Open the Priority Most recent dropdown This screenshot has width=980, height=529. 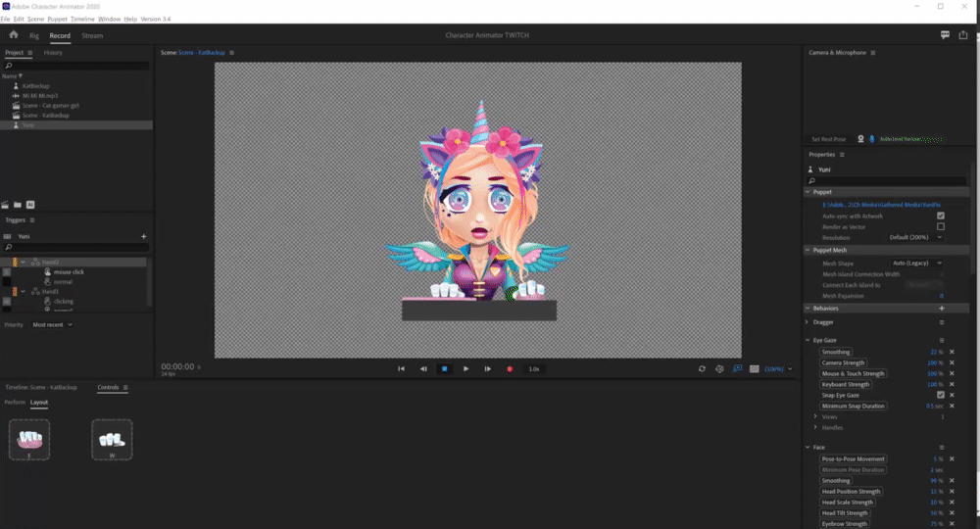(x=53, y=325)
